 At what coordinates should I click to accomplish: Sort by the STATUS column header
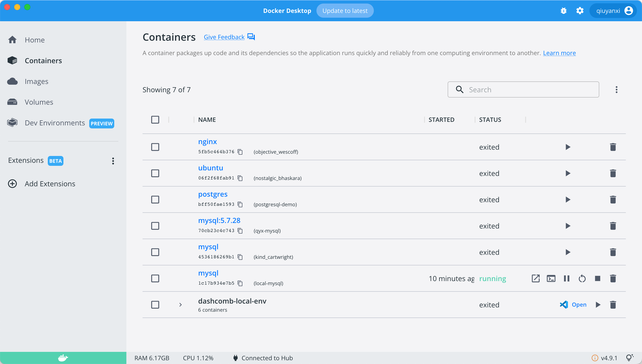(490, 120)
